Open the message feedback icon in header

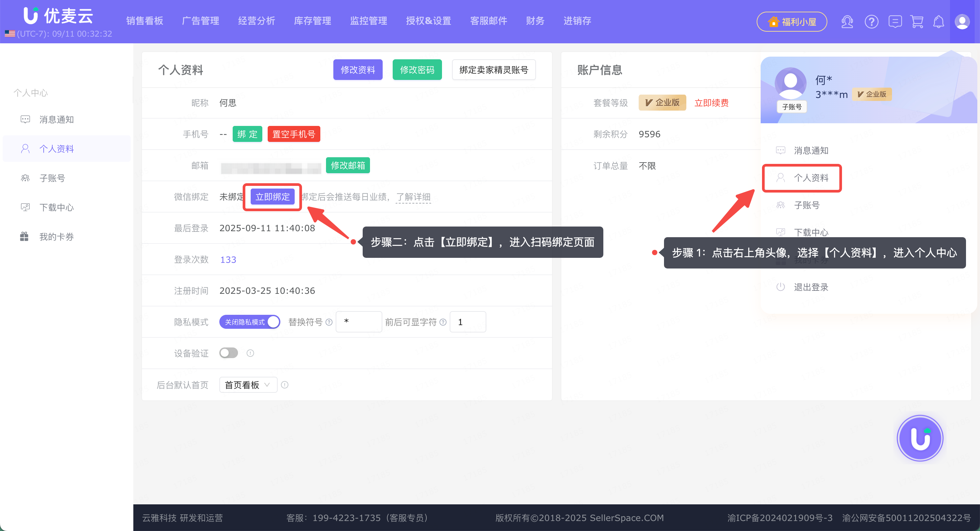895,22
